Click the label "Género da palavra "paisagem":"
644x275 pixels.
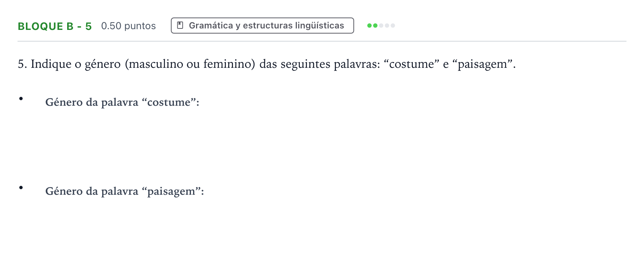[x=124, y=191]
